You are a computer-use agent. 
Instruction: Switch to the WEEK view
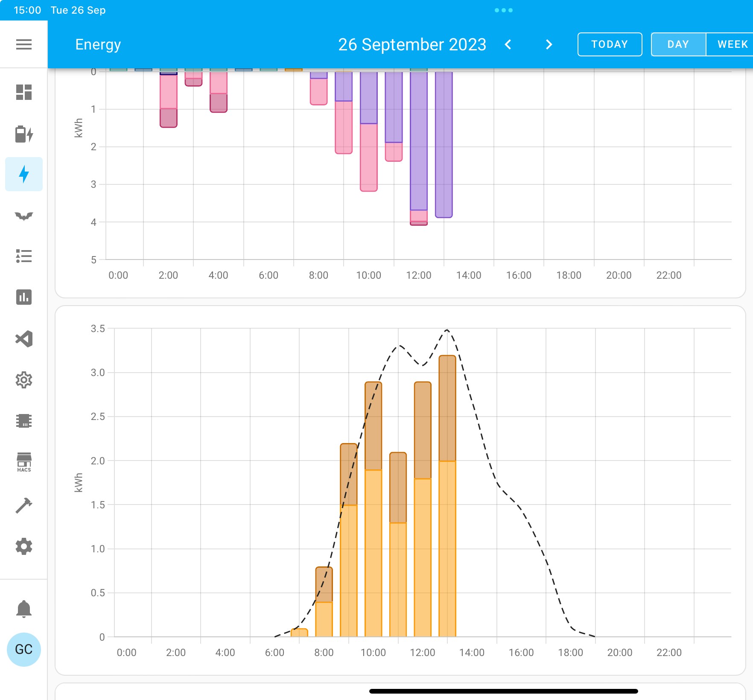tap(732, 44)
